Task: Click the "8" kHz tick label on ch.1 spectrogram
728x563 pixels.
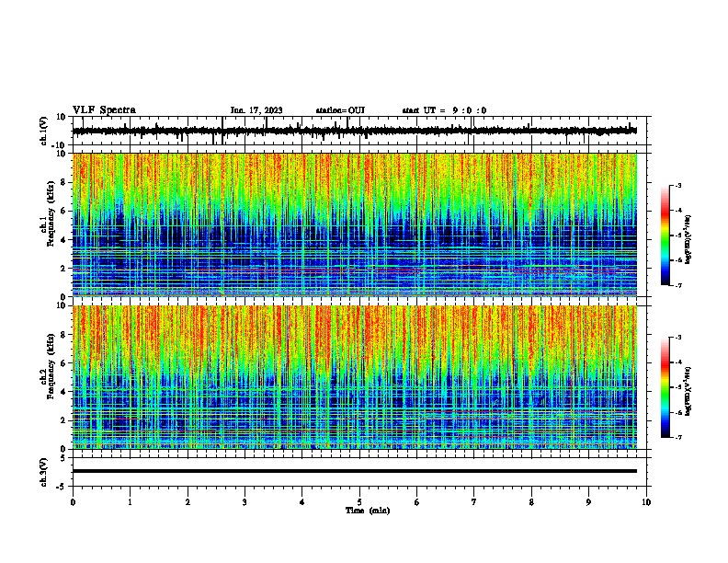Action: point(63,182)
